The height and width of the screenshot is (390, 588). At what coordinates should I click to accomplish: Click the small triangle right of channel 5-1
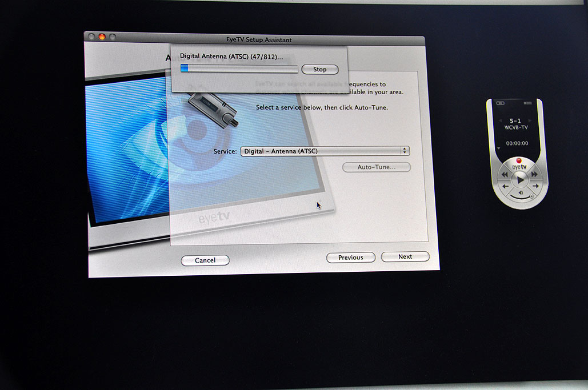click(530, 120)
